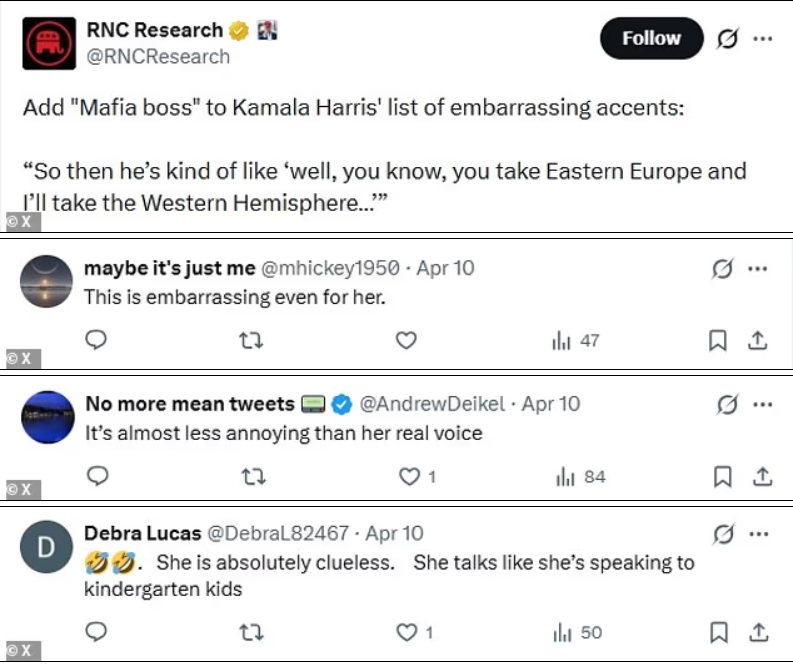
Task: Open more options on AndrewDeikel's reply
Action: pos(762,405)
